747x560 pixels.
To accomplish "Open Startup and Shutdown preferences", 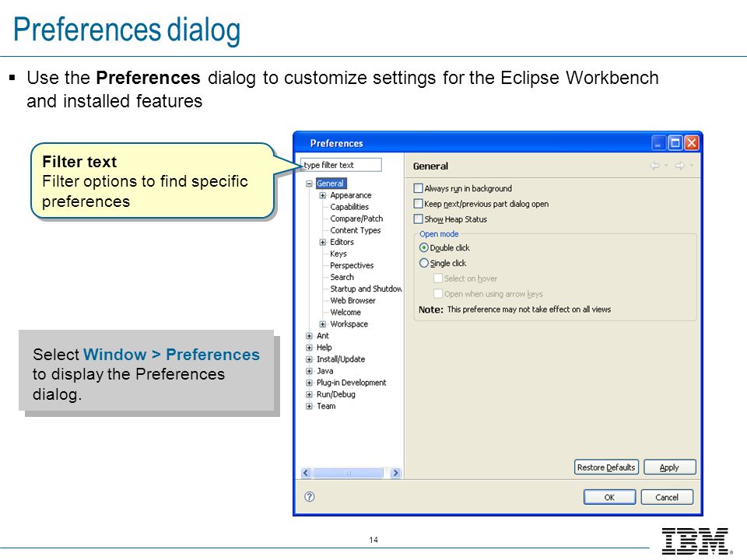I will pyautogui.click(x=366, y=289).
